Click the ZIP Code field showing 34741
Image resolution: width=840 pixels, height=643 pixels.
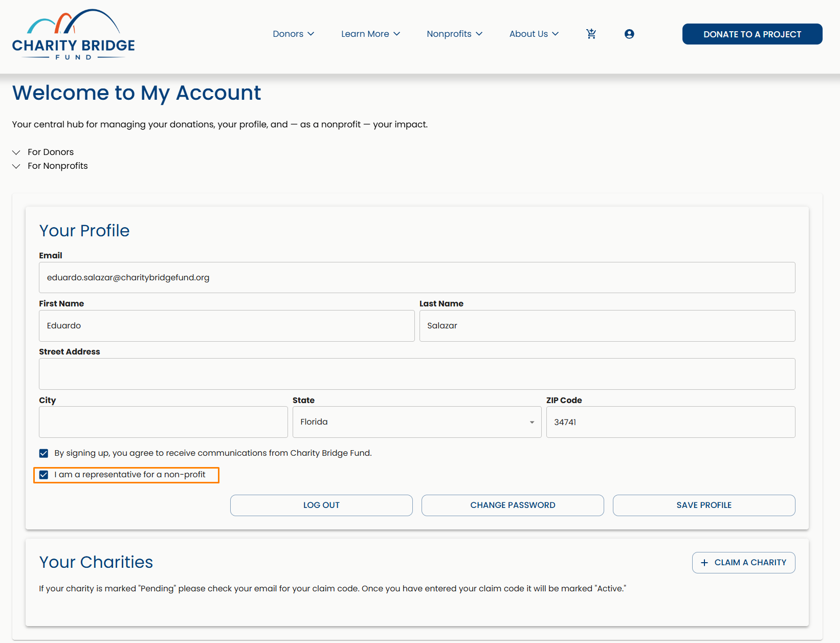[x=671, y=422]
